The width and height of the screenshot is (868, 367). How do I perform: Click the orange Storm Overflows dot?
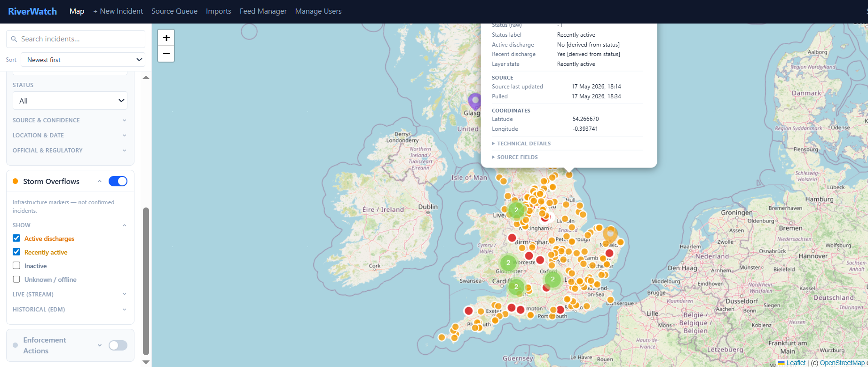(x=16, y=181)
